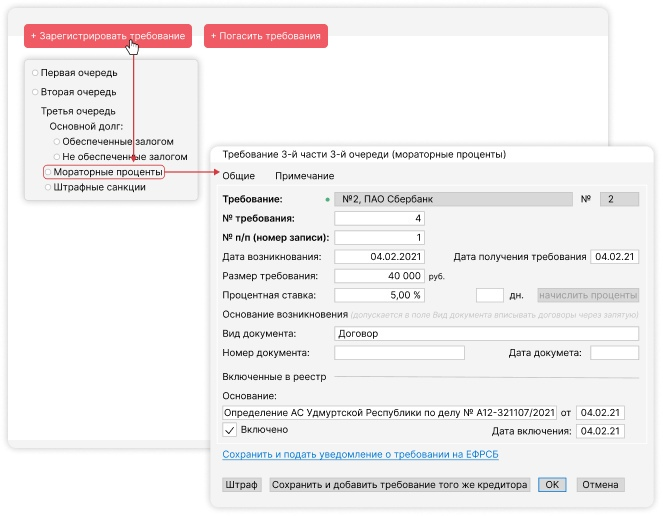This screenshot has height=516, width=663.
Task: Click the Требование field showing ПАО Сбербанк
Action: tap(453, 199)
